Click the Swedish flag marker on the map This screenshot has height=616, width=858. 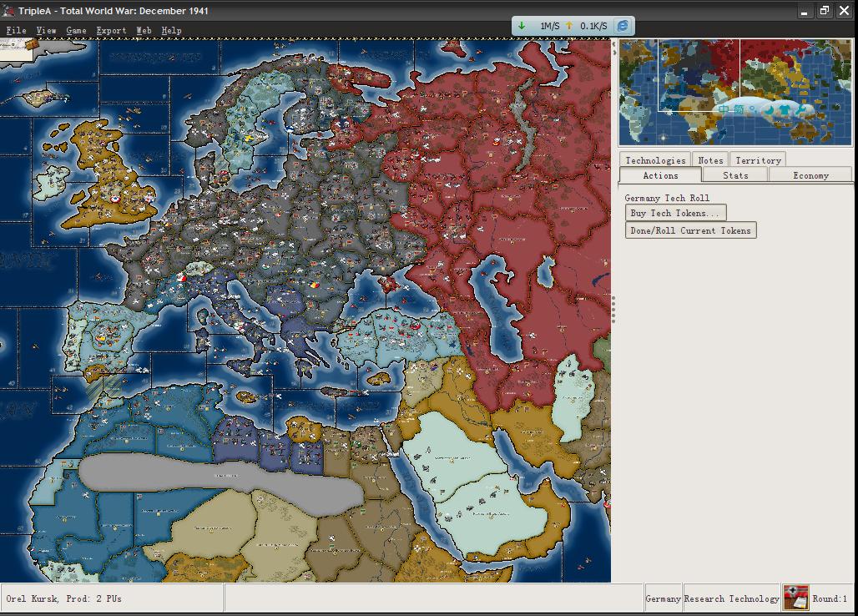pos(249,139)
